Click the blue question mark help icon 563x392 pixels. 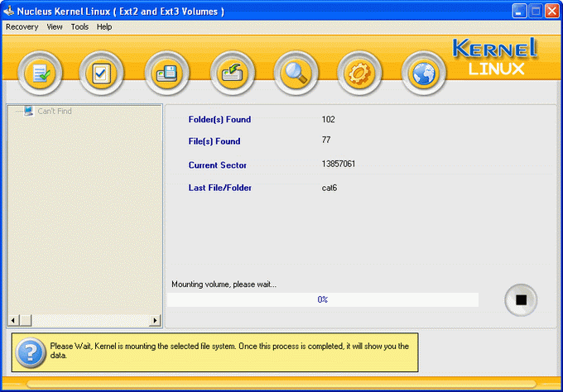30,352
